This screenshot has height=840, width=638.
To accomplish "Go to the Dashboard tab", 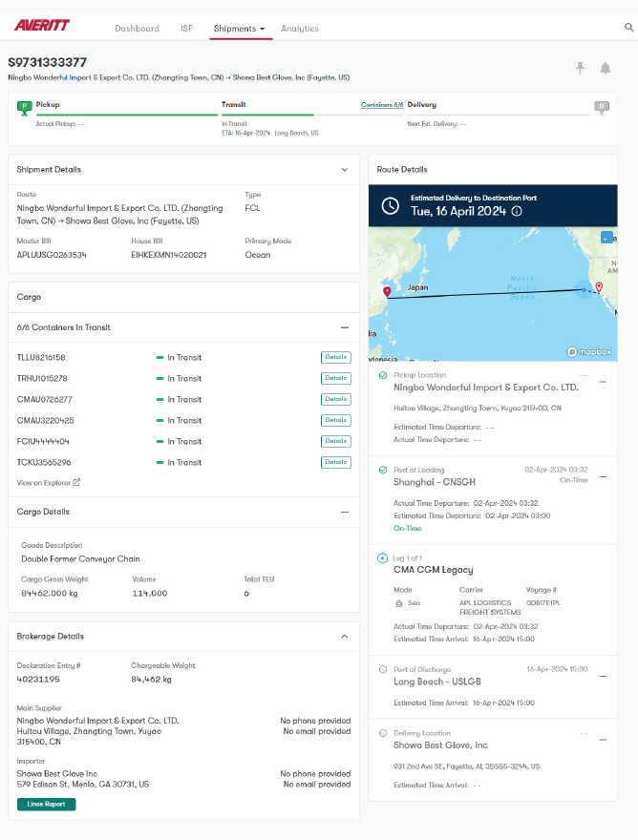I will point(137,29).
